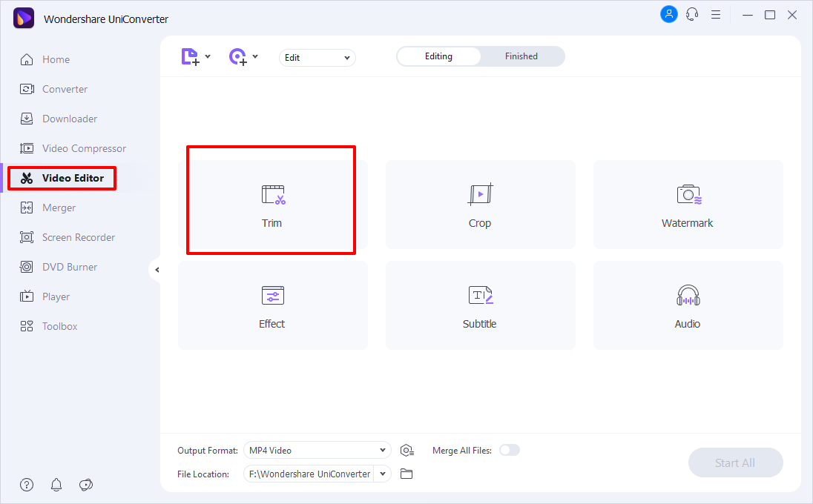Open the Output Format dropdown

click(317, 450)
